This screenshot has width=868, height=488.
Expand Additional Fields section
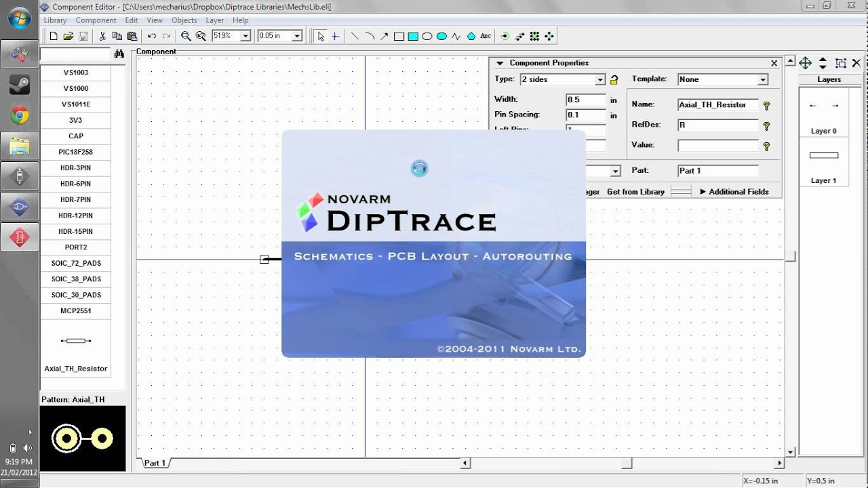pyautogui.click(x=734, y=192)
